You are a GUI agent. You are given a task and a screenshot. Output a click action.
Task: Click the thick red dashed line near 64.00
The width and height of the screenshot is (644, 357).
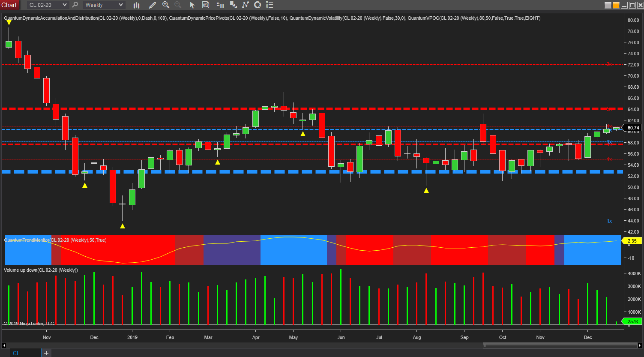tap(312, 109)
